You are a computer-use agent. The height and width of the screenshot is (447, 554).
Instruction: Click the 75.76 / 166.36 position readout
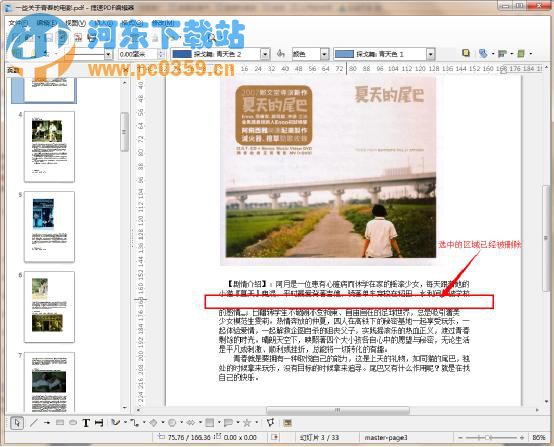pyautogui.click(x=189, y=437)
